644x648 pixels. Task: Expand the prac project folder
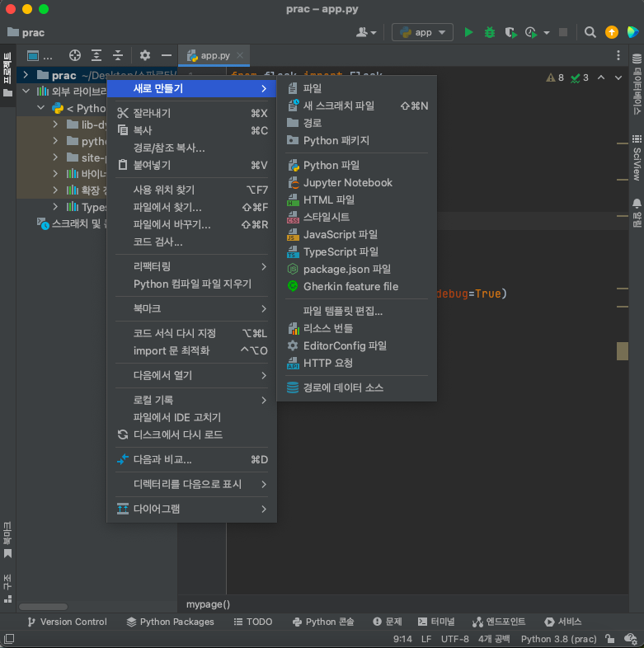point(26,75)
